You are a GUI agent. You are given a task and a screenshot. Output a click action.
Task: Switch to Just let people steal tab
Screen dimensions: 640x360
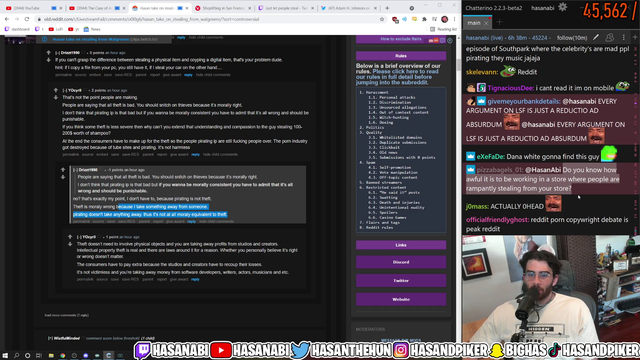coord(286,8)
